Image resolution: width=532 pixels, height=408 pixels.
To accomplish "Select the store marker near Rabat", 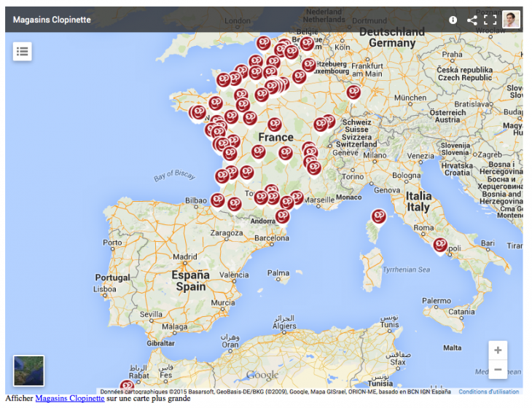I will 128,386.
